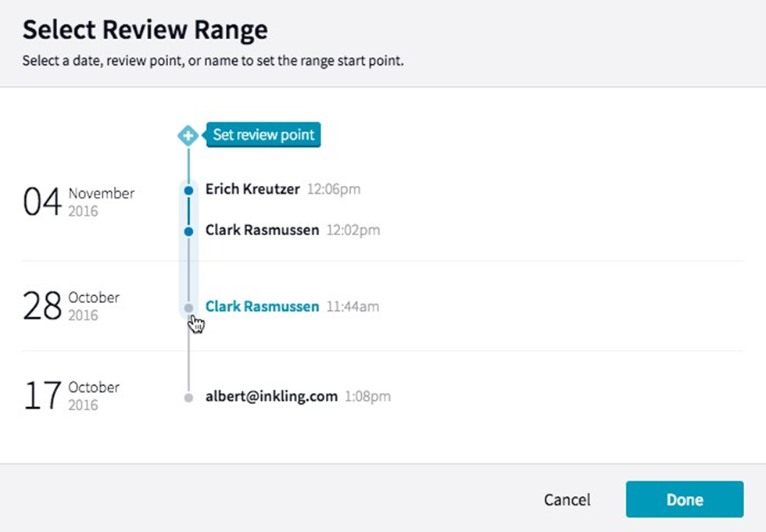This screenshot has width=766, height=532.
Task: Choose the Erich Kreutzer name entry
Action: pos(252,189)
